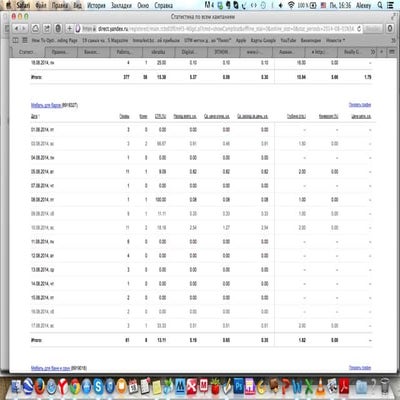Open the Справка menu

click(x=163, y=5)
